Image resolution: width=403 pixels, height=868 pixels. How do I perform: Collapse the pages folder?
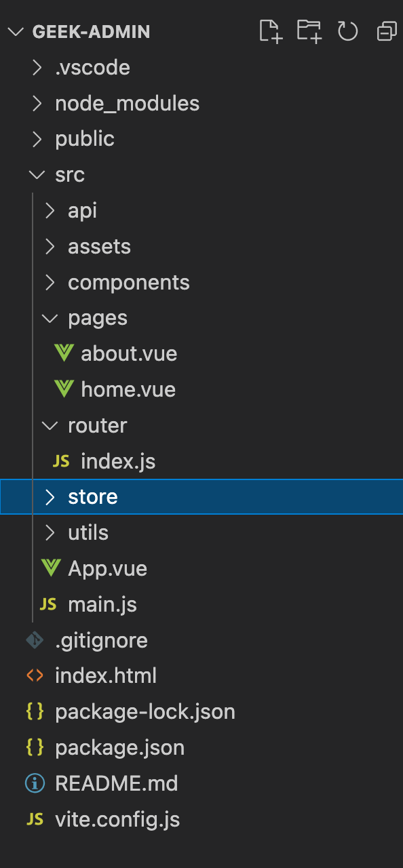coord(50,317)
